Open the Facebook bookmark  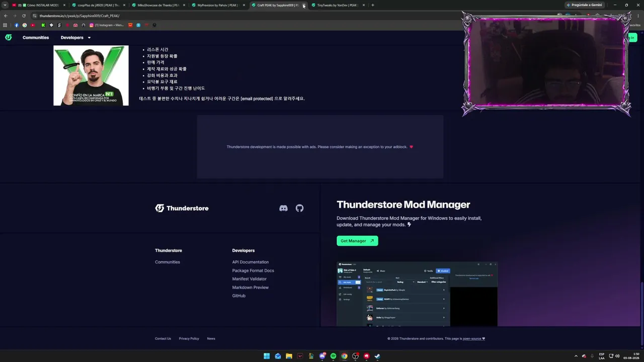17,25
